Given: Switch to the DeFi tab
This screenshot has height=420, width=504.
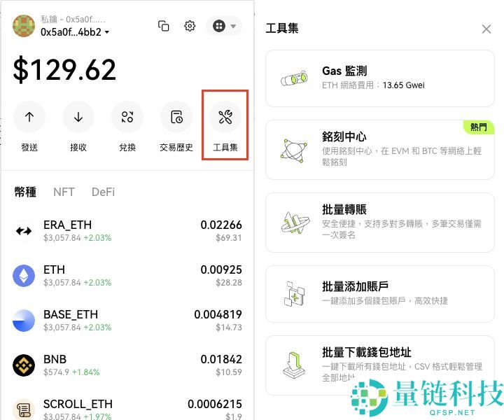Looking at the screenshot, I should [x=103, y=192].
